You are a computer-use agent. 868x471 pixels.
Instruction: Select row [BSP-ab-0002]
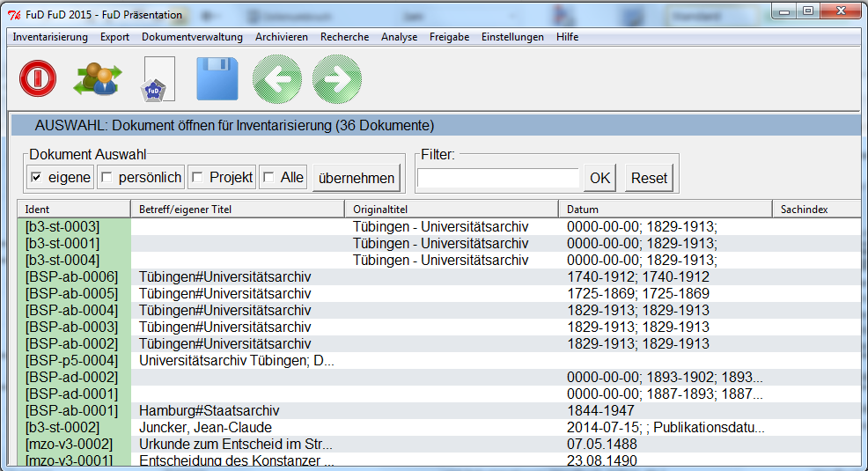[x=439, y=343]
